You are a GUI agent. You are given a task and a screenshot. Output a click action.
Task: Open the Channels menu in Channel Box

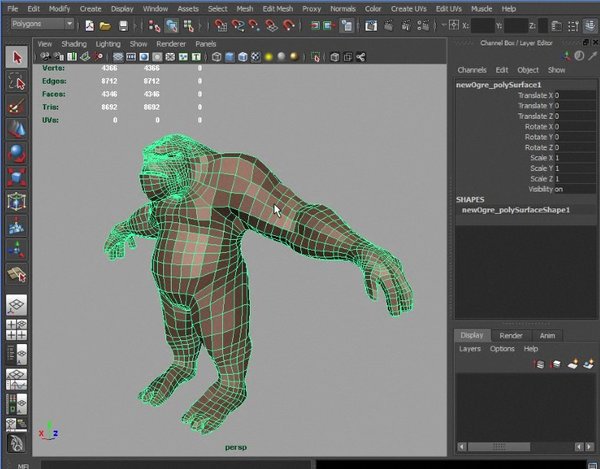(x=472, y=70)
